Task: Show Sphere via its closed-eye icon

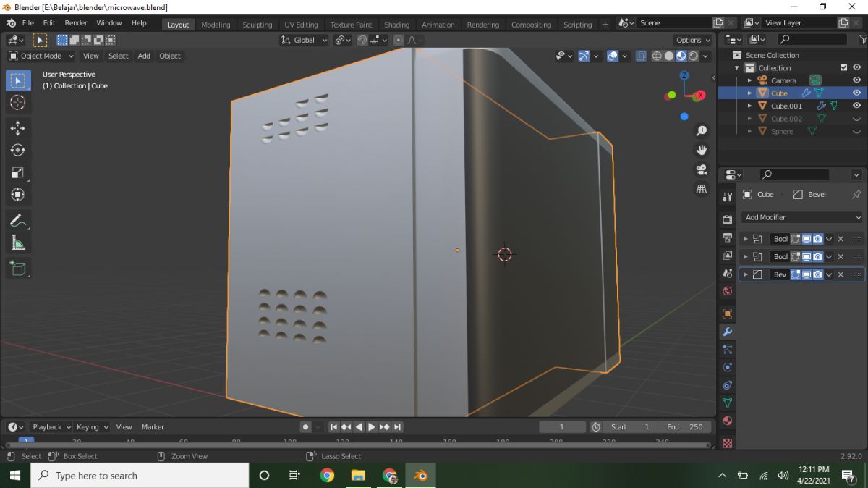Action: point(856,132)
